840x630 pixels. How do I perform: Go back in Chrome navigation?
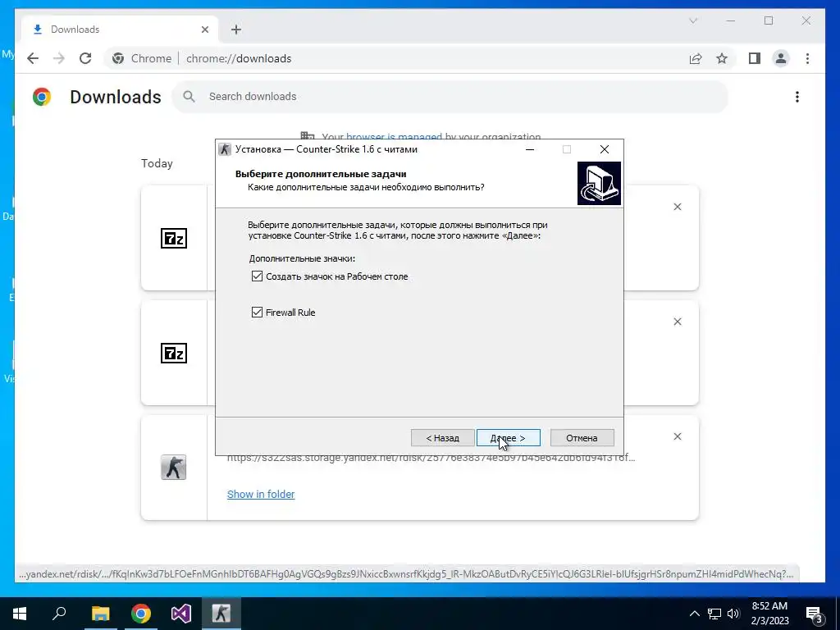tap(33, 58)
